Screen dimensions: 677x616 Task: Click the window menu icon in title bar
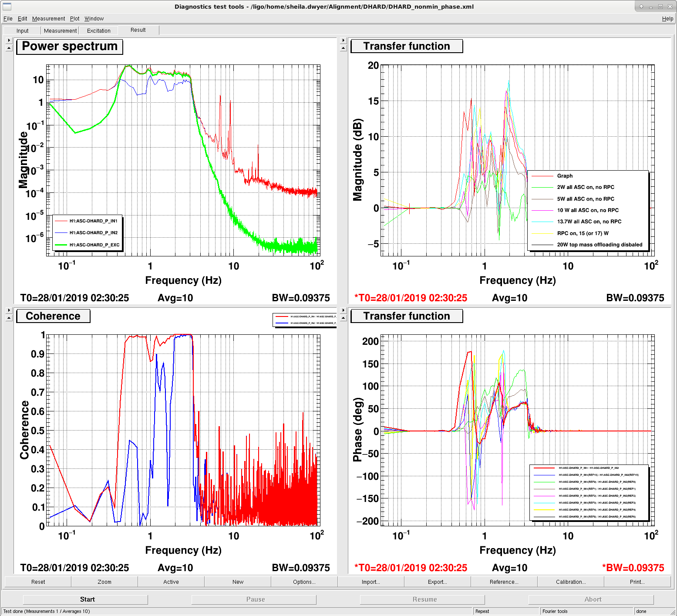click(x=7, y=6)
